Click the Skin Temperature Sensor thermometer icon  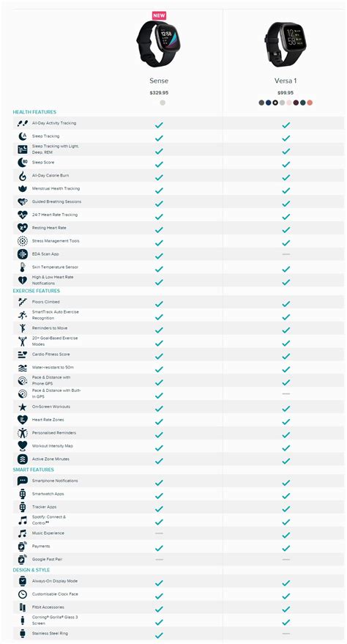(22, 267)
